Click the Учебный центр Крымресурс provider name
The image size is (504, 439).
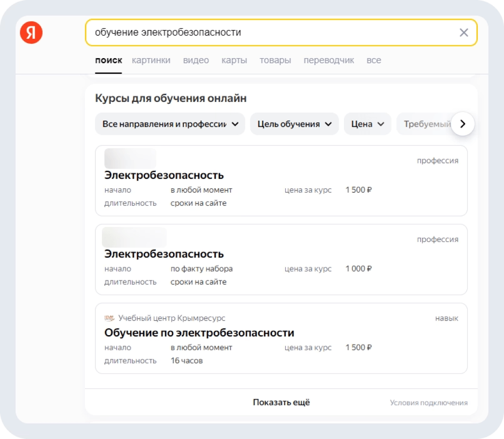point(172,318)
